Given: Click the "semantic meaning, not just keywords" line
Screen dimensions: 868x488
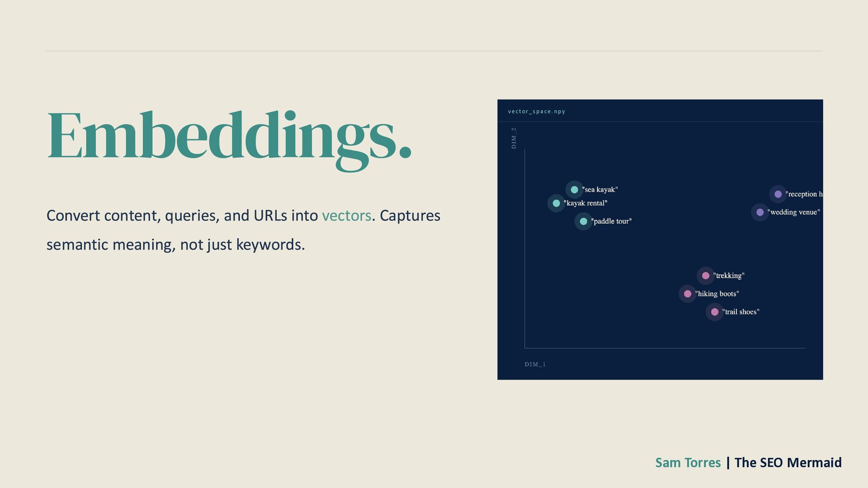Looking at the screenshot, I should [x=175, y=244].
